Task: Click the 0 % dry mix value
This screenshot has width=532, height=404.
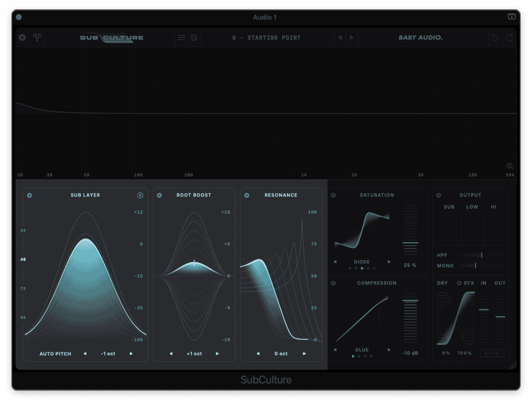Action: [x=446, y=353]
